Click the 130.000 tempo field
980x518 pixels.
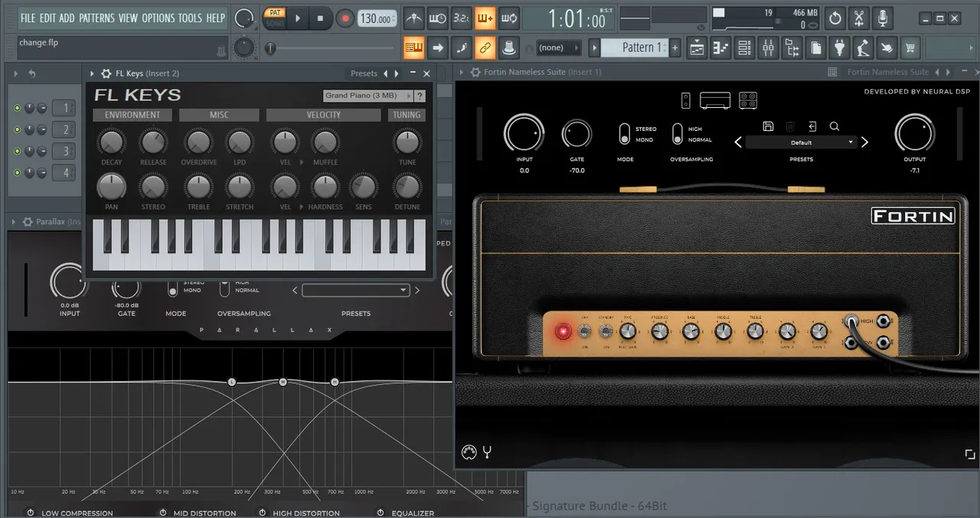[377, 18]
